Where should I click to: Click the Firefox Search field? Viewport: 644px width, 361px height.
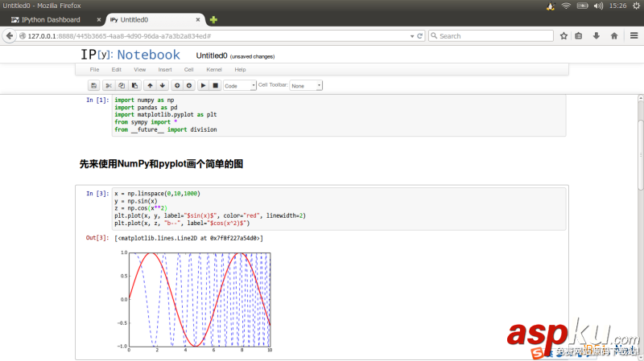[491, 36]
